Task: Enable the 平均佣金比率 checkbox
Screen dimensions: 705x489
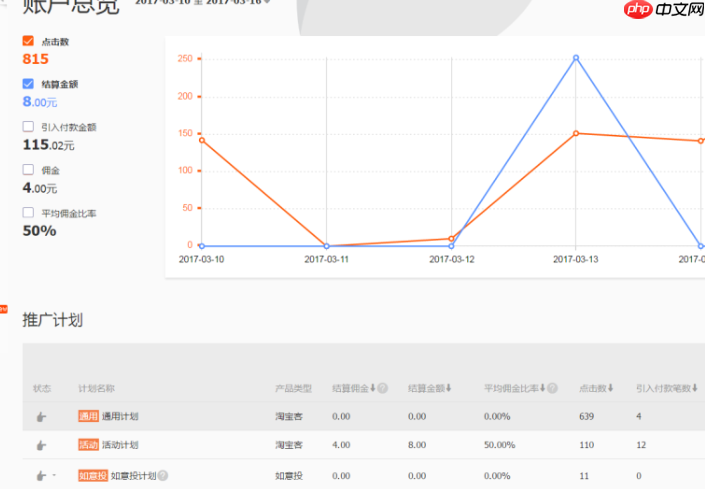Action: [28, 212]
